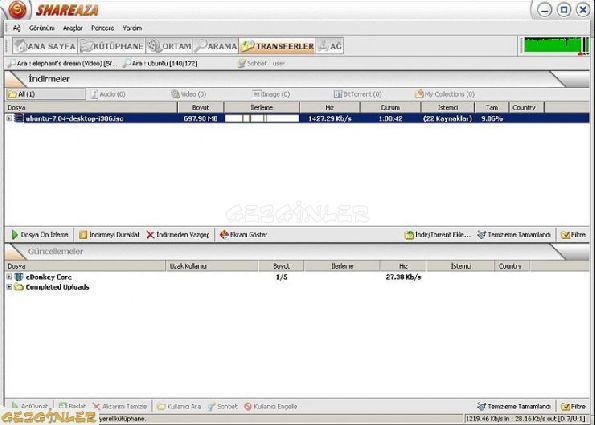Select the TRANSFERLER tab

[277, 46]
